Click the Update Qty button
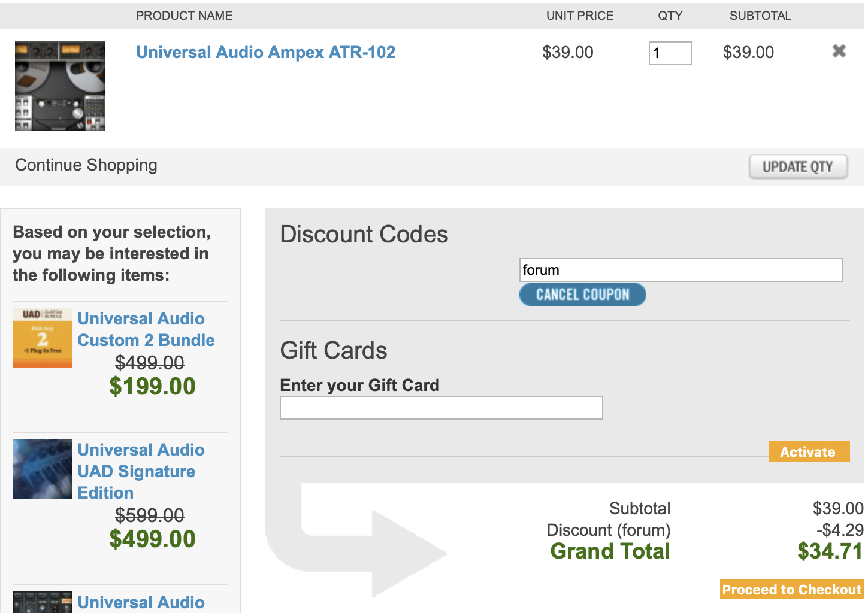Image resolution: width=868 pixels, height=613 pixels. pos(798,167)
